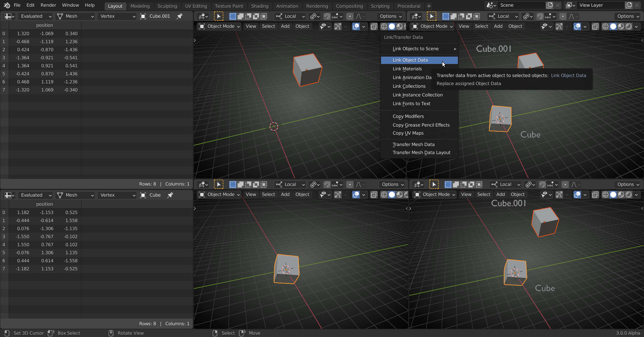Image resolution: width=644 pixels, height=337 pixels.
Task: Open the editor type button of bottom-right 3D viewport
Action: tap(418, 184)
